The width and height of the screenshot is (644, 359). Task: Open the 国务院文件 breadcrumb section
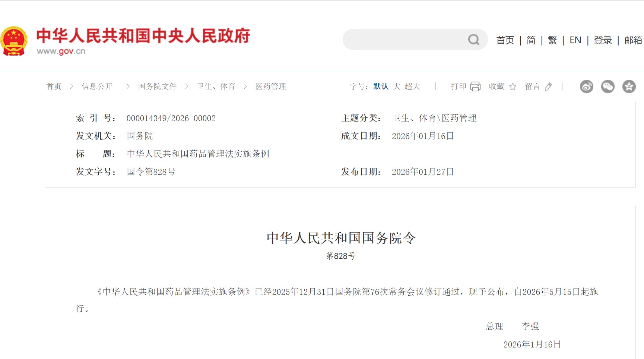point(157,86)
